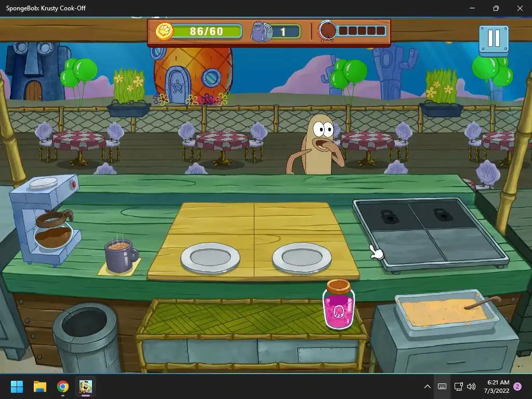
Task: Open network settings tray icon
Action: pos(458,387)
